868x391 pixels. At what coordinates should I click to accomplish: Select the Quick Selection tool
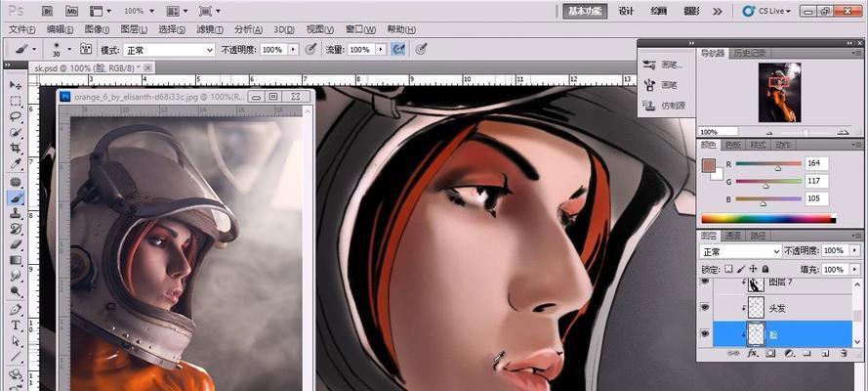click(16, 132)
